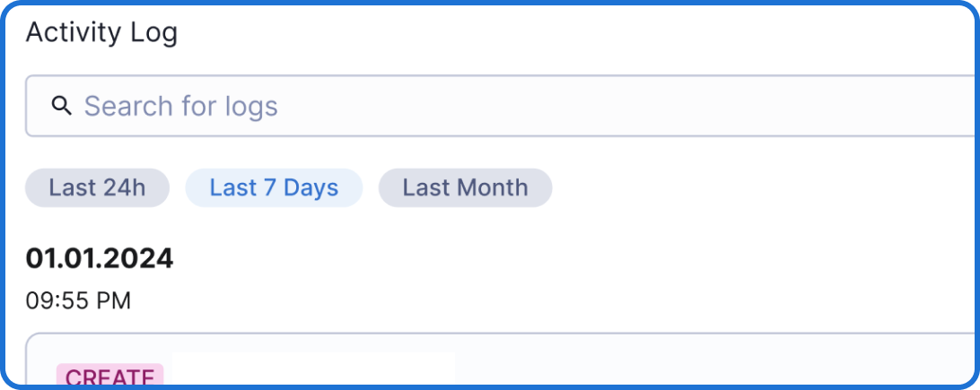Screen dimensions: 980x390
Task: Filter logs to the last 24 hours
Action: click(97, 188)
